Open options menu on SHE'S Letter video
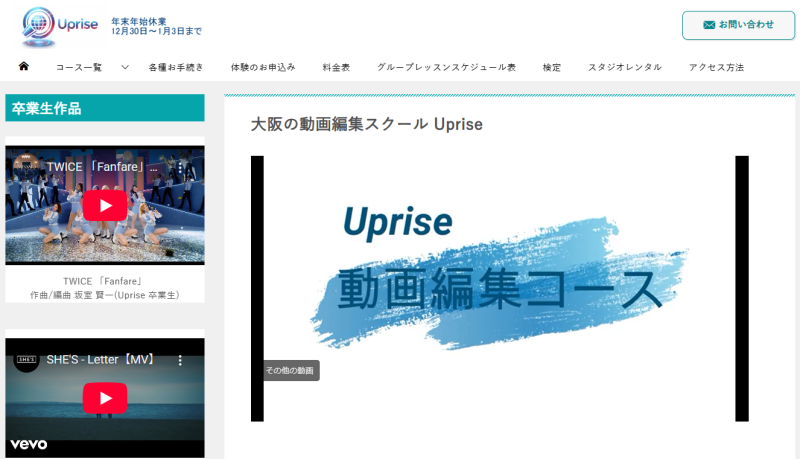 coord(180,360)
